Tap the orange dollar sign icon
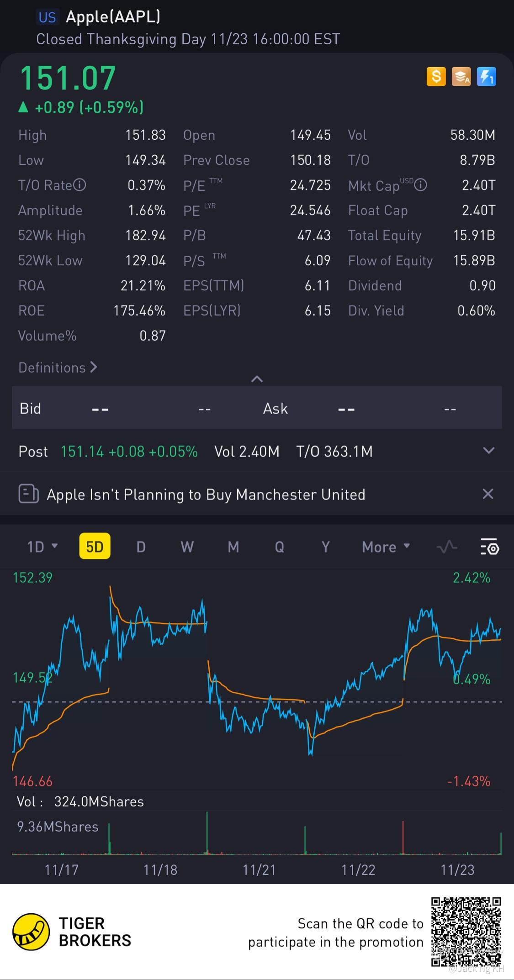Image resolution: width=514 pixels, height=980 pixels. pos(436,77)
